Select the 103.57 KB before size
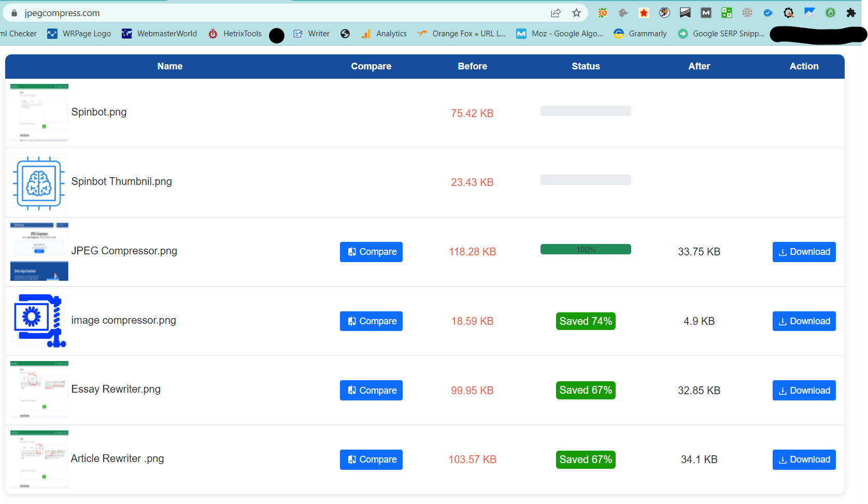 coord(472,459)
